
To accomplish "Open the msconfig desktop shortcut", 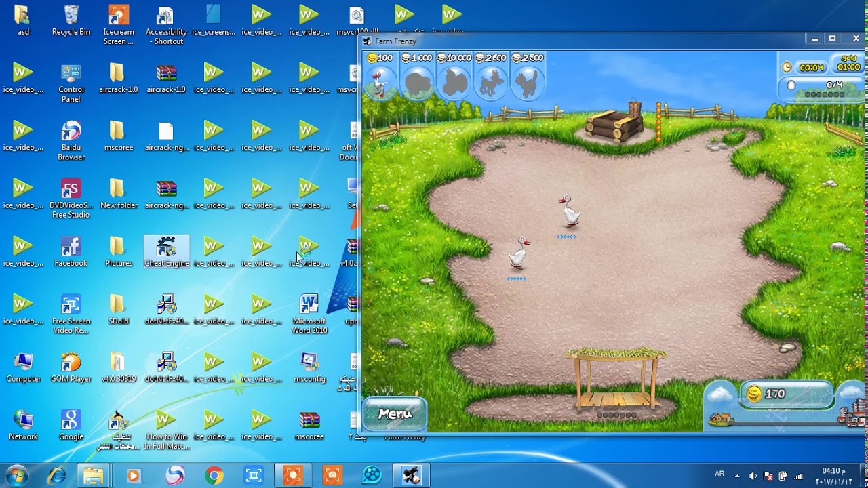I will click(x=309, y=368).
